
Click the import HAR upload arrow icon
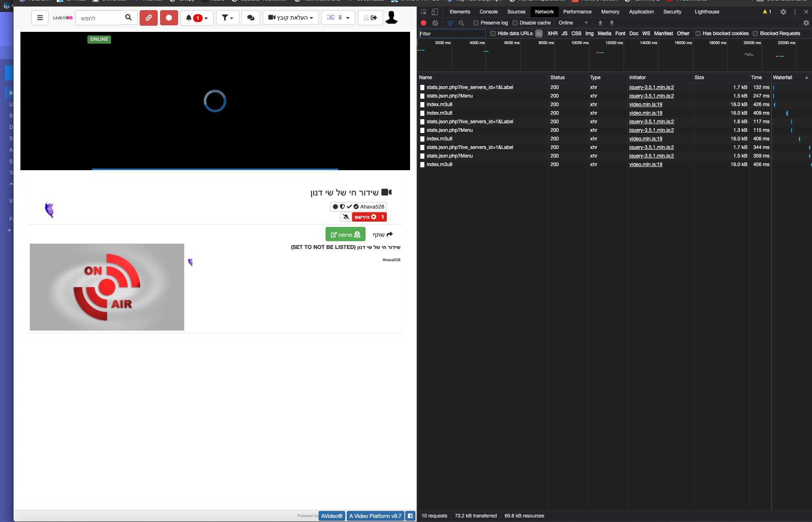click(600, 23)
